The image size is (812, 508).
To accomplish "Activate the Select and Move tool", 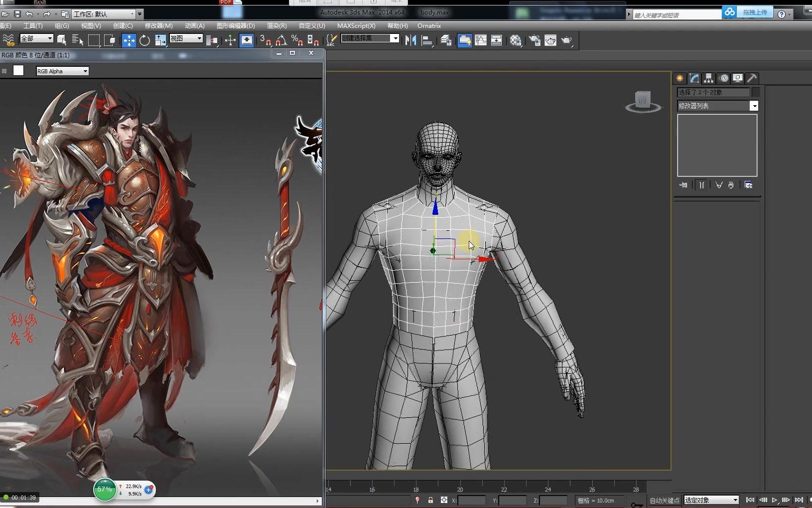I will pyautogui.click(x=129, y=40).
